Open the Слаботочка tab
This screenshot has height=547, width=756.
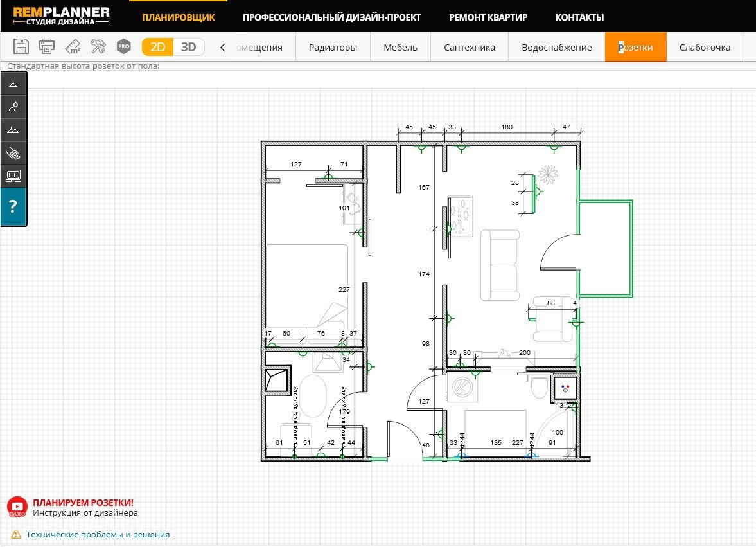[x=705, y=48]
